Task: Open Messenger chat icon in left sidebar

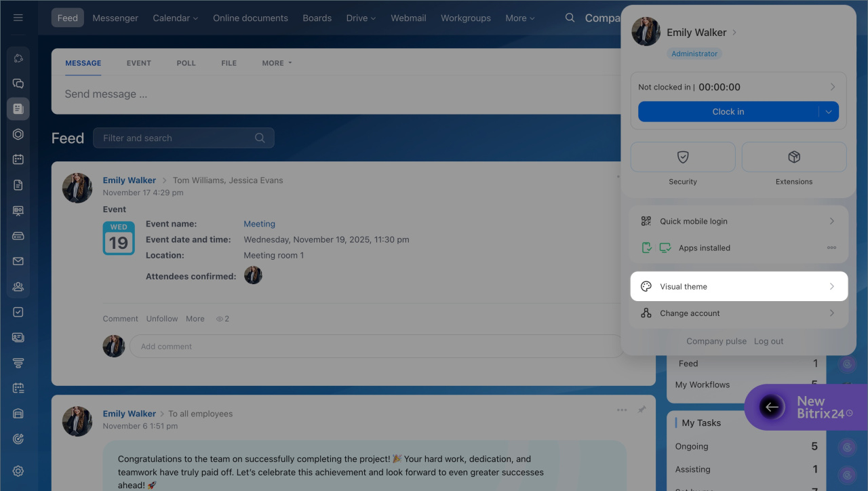Action: (18, 83)
